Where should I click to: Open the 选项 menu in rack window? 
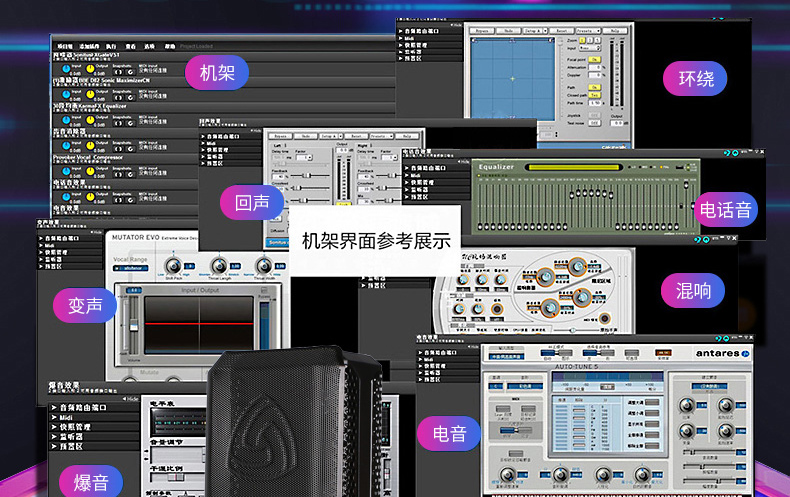(150, 46)
